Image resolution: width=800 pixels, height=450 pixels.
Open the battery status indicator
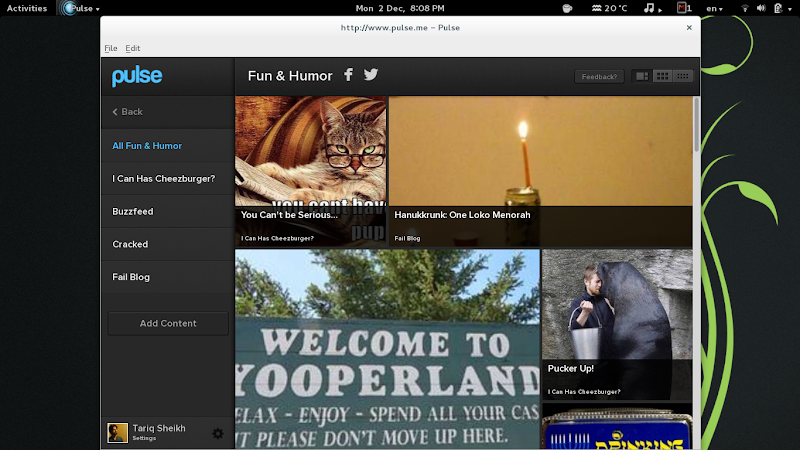click(778, 8)
